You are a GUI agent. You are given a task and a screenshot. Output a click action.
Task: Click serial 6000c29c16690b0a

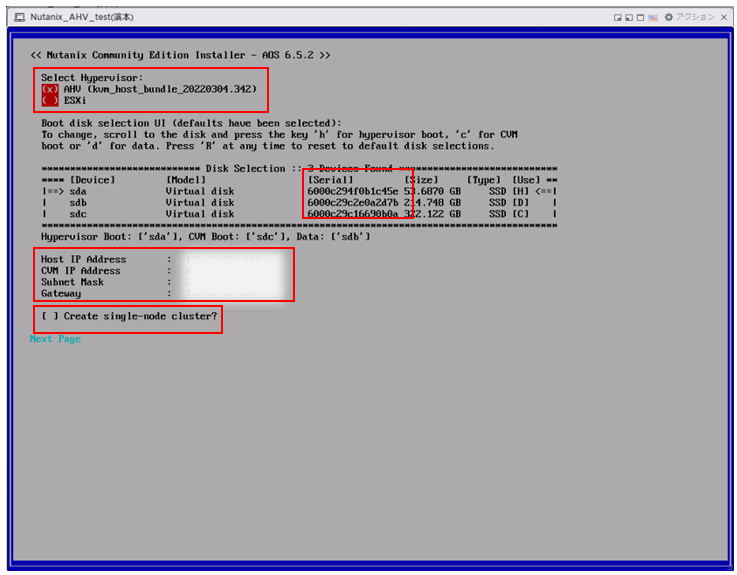(353, 214)
